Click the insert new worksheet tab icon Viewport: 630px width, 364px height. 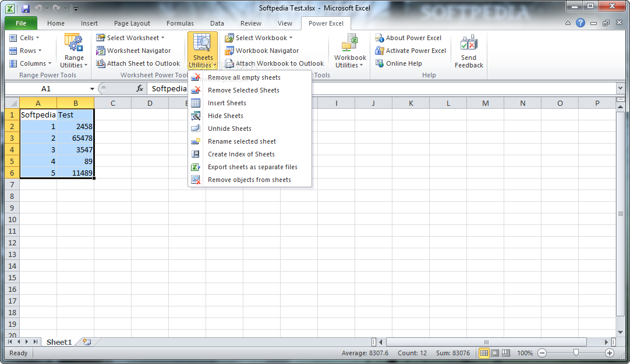86,342
